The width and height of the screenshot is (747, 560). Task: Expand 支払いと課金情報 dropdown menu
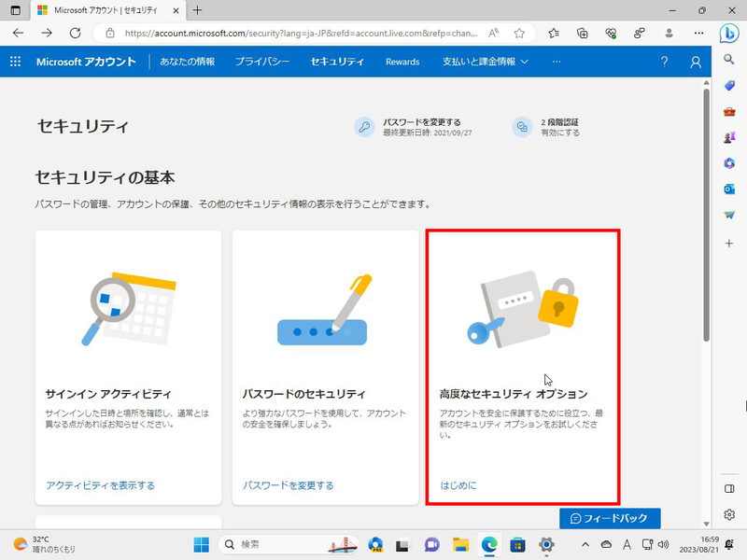[485, 62]
